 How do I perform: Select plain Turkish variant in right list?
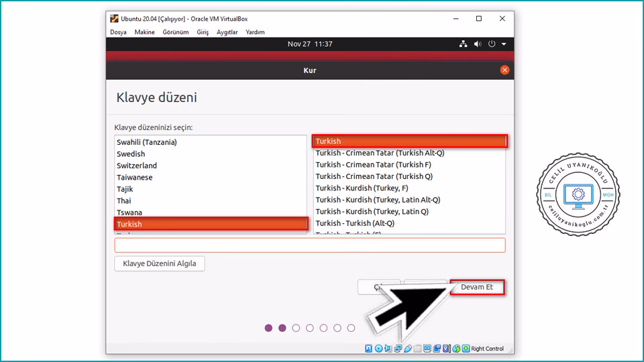(x=409, y=141)
